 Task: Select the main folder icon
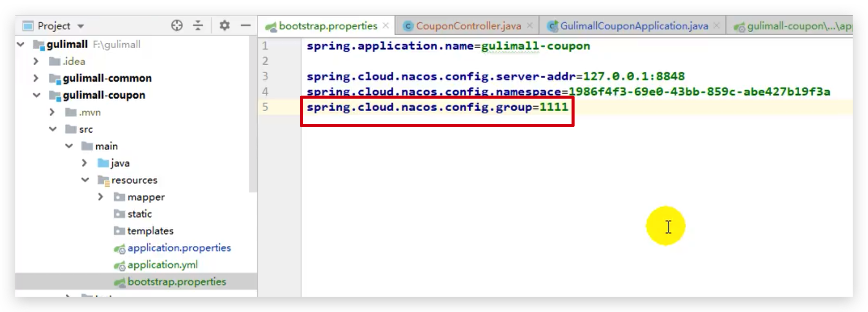coord(87,146)
